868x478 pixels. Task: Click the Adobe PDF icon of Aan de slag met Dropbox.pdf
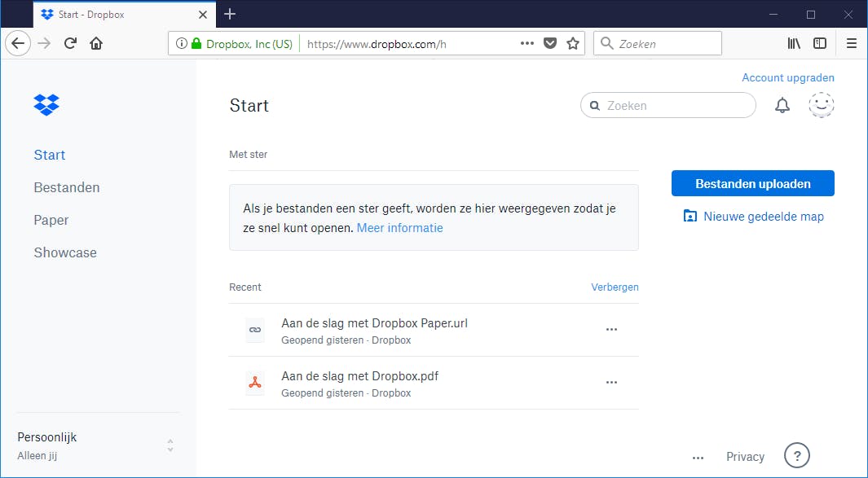(255, 383)
